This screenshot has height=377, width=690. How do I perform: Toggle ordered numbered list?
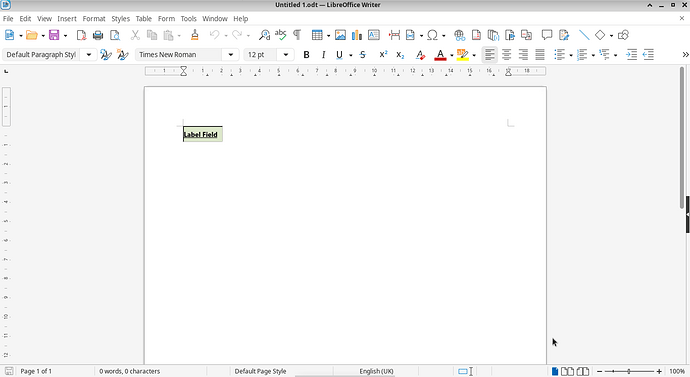pos(582,55)
